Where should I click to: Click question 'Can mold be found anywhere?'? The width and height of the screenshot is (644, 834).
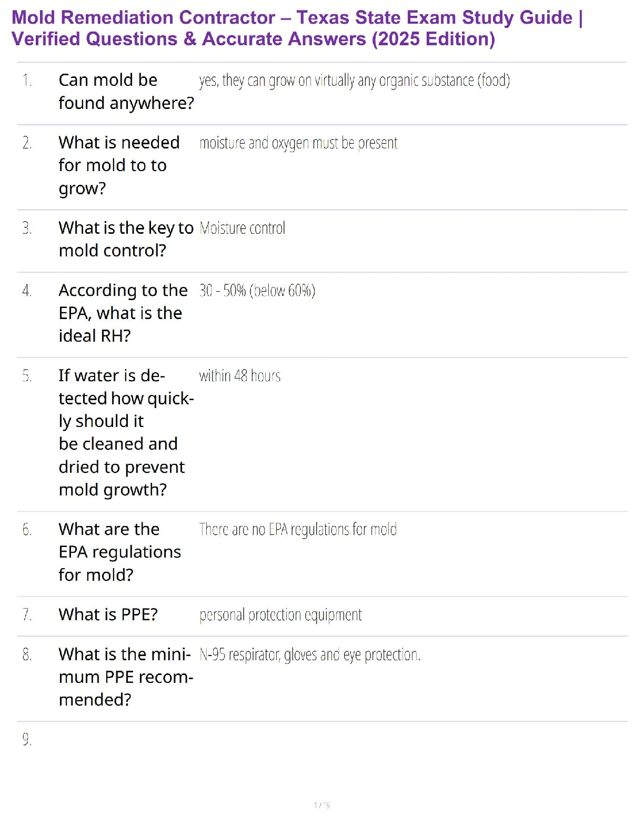coord(126,92)
